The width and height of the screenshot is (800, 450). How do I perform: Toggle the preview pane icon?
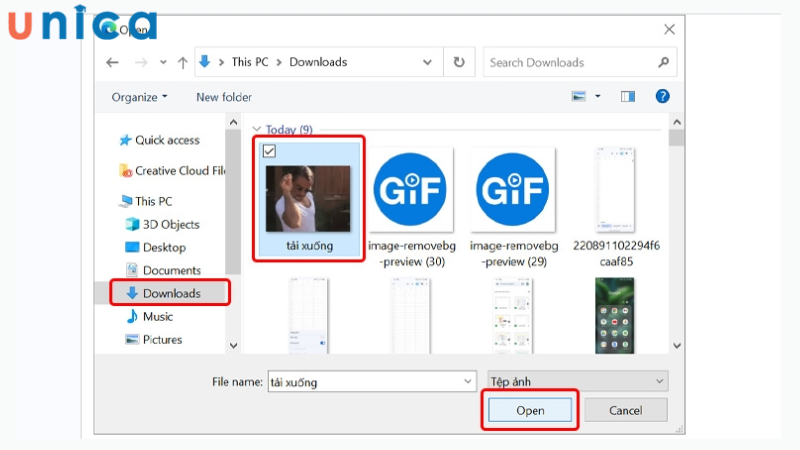click(x=628, y=96)
